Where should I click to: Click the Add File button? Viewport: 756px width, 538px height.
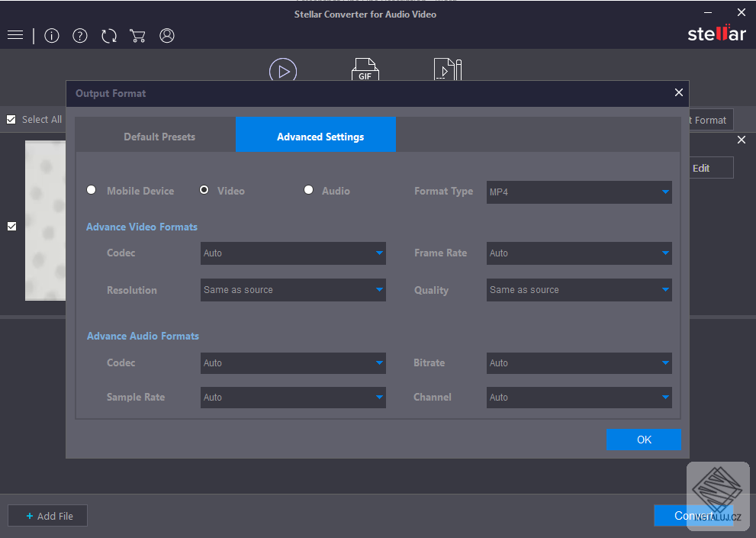(x=48, y=516)
